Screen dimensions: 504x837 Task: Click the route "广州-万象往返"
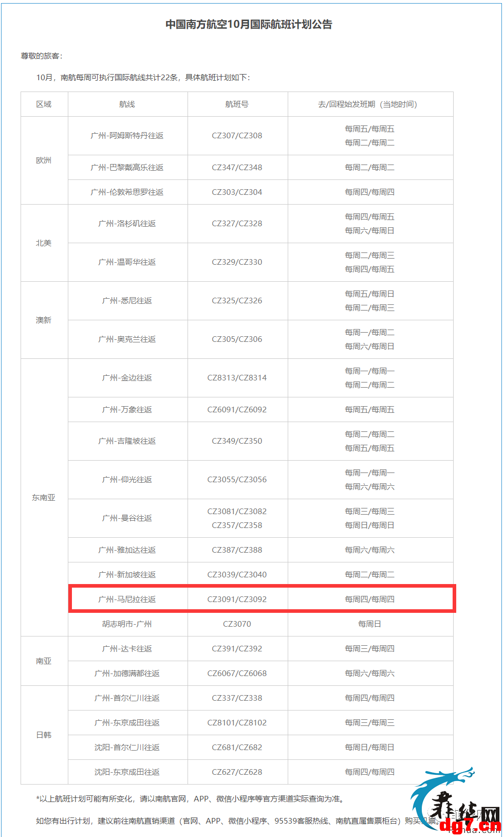click(x=127, y=410)
